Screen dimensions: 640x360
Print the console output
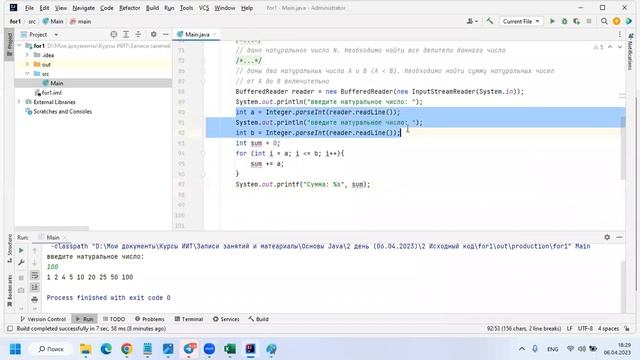point(35,300)
